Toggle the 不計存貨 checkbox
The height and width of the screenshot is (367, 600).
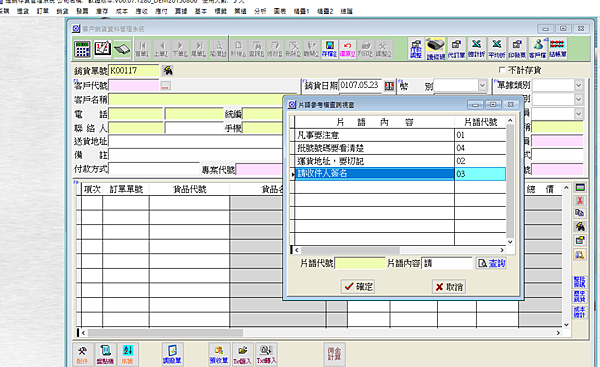click(502, 70)
